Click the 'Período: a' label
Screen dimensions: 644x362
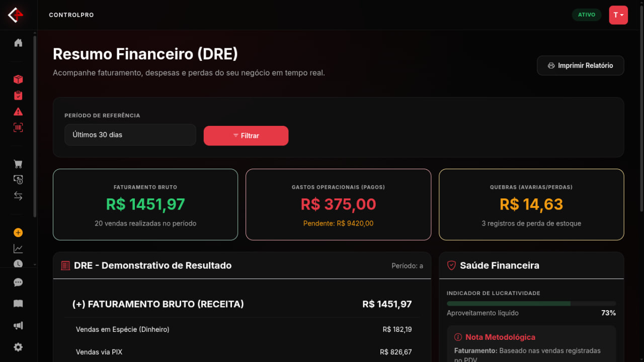(407, 266)
